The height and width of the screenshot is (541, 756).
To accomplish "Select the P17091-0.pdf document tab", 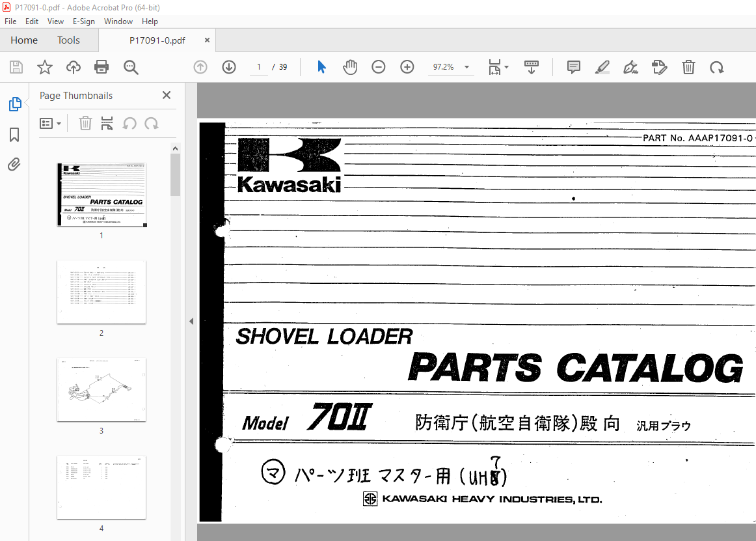I will click(x=157, y=40).
